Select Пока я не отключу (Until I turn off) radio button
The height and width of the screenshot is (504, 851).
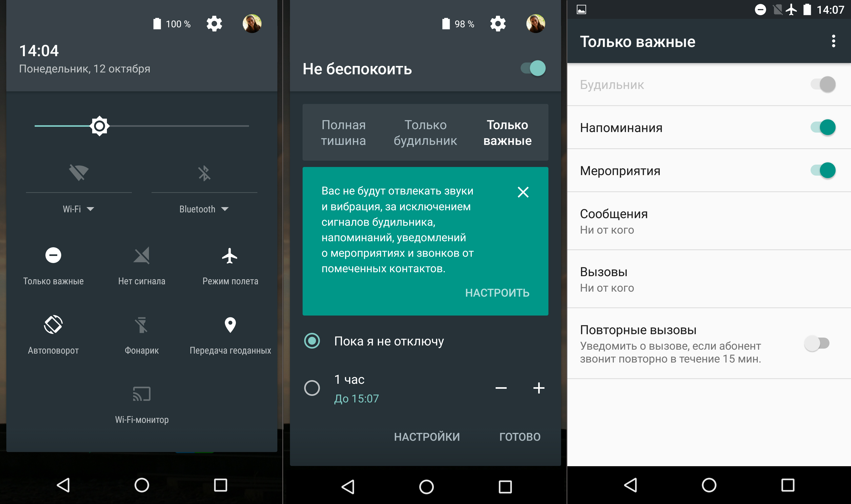pos(312,341)
